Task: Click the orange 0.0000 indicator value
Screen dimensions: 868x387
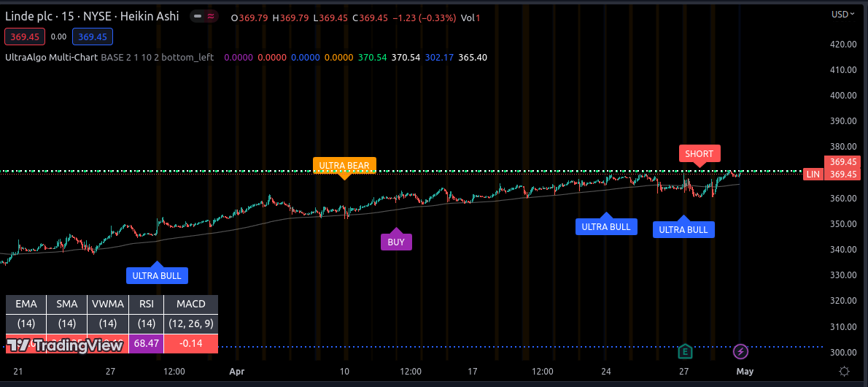Action: point(339,57)
